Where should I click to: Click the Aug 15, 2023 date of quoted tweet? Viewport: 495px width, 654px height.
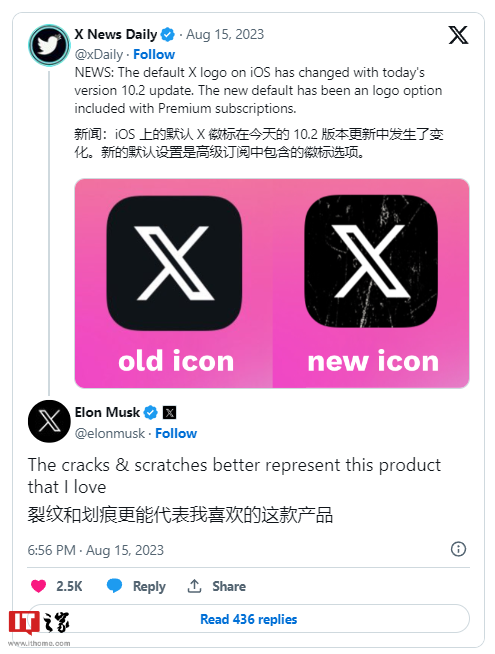tap(225, 34)
